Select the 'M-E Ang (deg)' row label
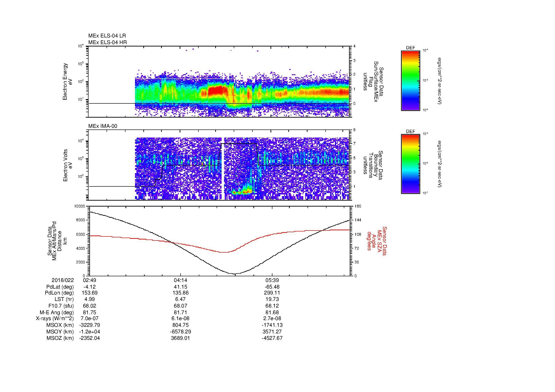The height and width of the screenshot is (392, 555). pos(57,312)
